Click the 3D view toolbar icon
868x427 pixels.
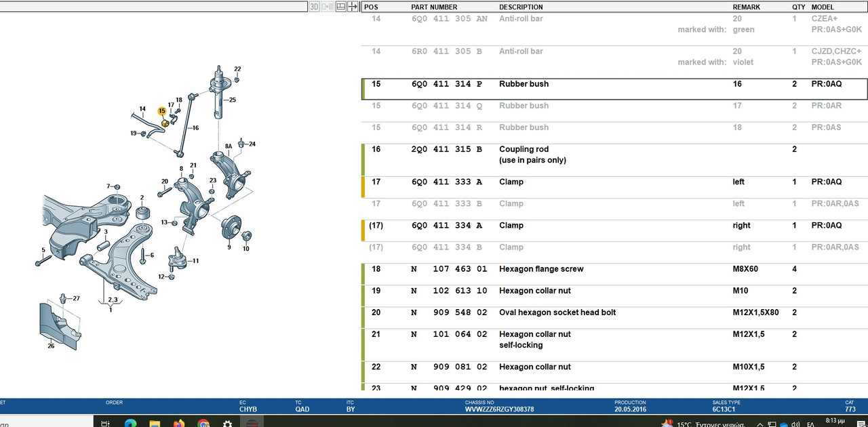314,7
